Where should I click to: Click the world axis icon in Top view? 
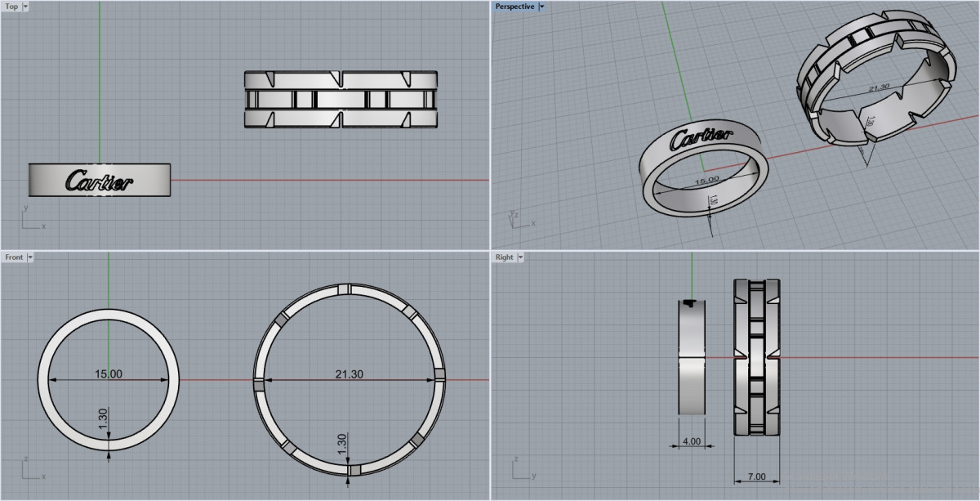pos(29,221)
